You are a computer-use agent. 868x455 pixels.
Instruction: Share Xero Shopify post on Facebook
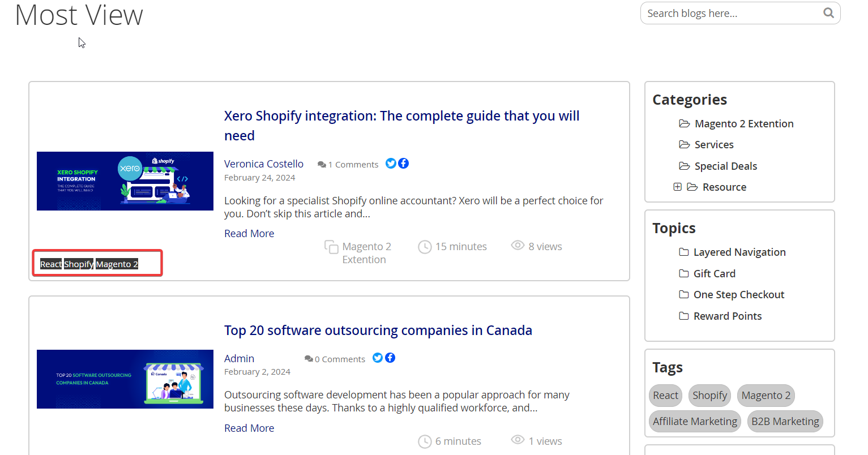click(x=404, y=164)
